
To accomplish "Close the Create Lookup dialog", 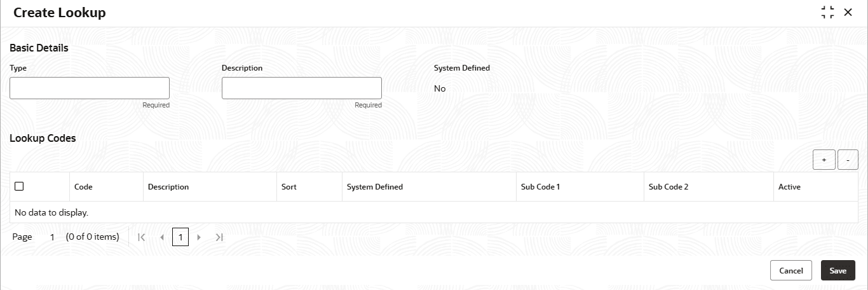I will (848, 12).
